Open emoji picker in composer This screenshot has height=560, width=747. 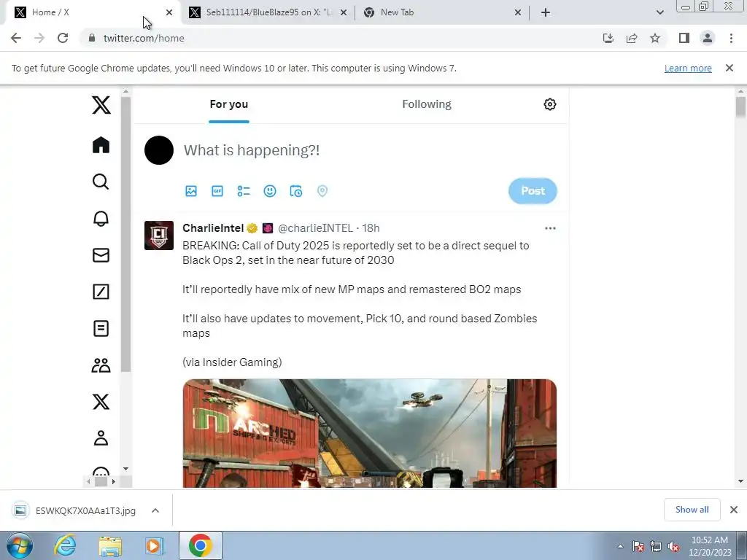pos(270,191)
